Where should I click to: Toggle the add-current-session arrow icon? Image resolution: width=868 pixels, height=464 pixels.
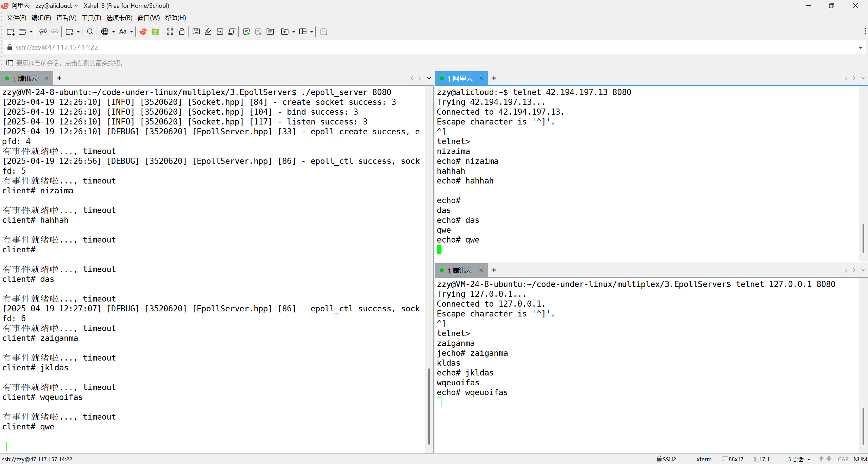click(x=10, y=63)
